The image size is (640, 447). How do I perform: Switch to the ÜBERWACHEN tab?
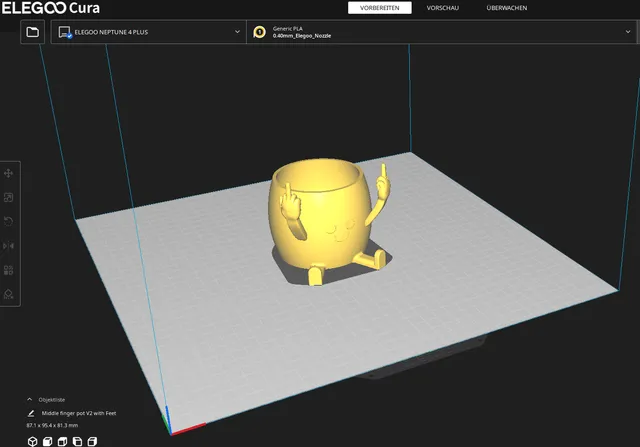click(507, 8)
